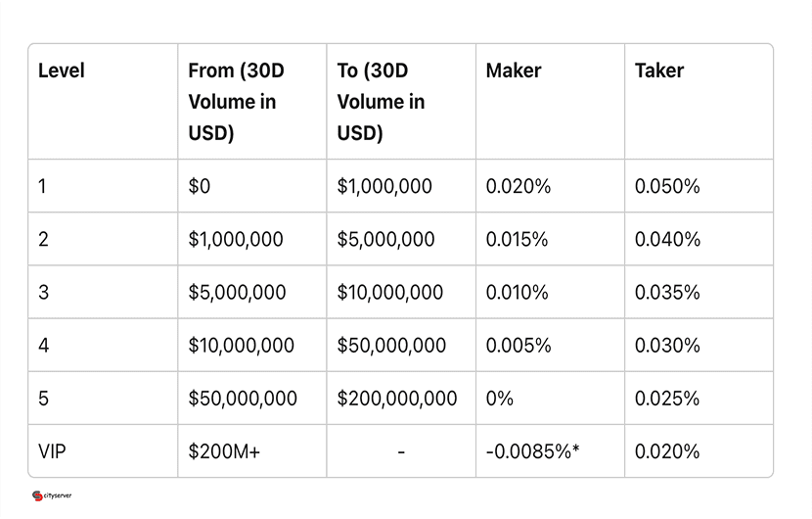Click the 0% maker fee in level 5

pos(499,399)
